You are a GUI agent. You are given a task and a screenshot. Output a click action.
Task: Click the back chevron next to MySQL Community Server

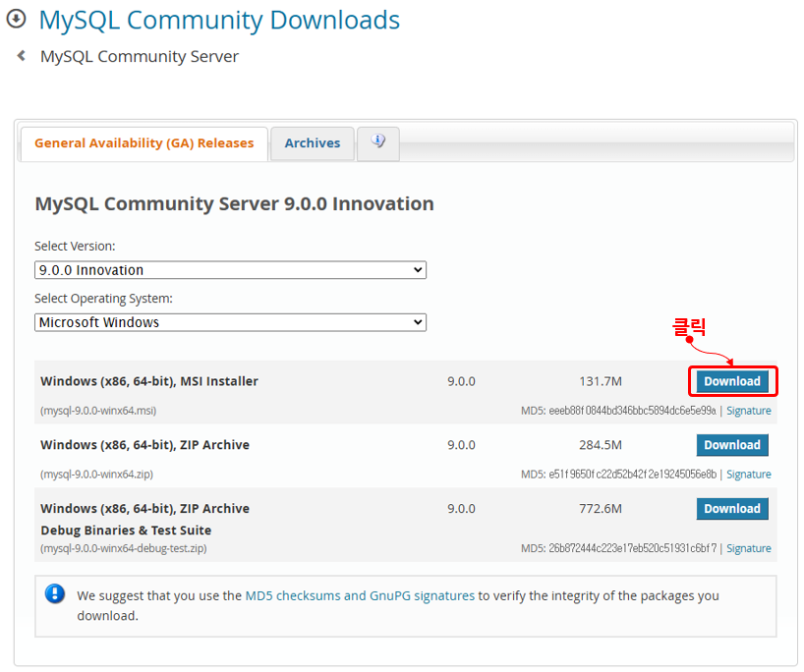[21, 55]
